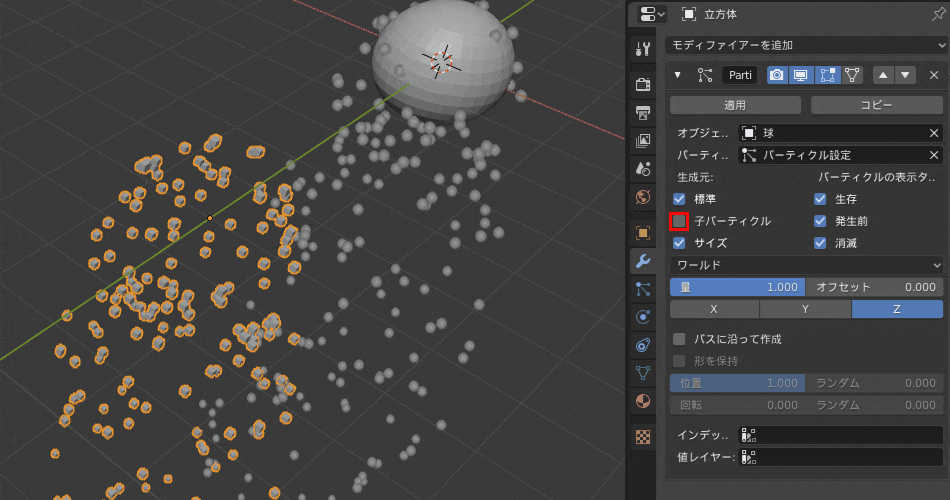Open the Physics properties tab
Image resolution: width=950 pixels, height=500 pixels.
coord(643,317)
